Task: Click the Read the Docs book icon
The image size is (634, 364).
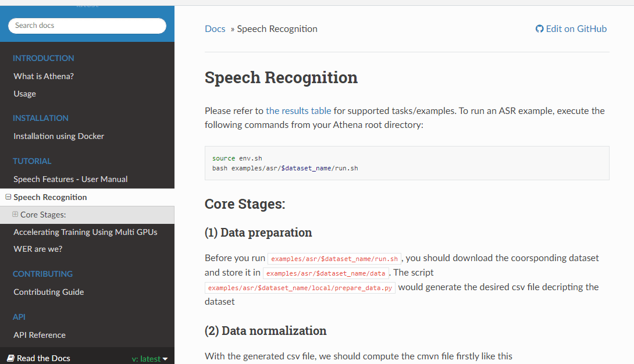Action: tap(11, 358)
